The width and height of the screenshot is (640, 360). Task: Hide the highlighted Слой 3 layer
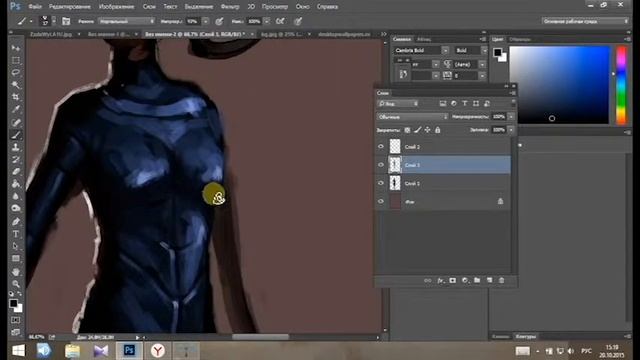[x=381, y=165]
